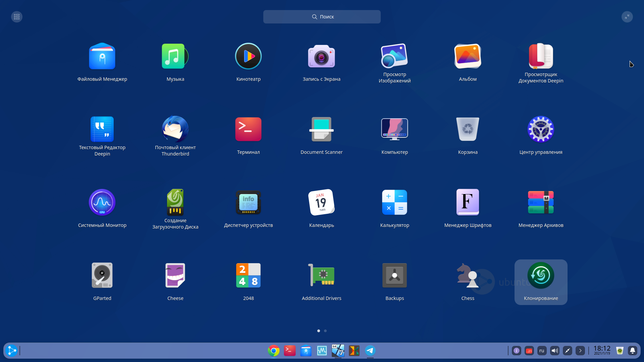Launch Font Manager (Менеджер Шрифтов)

click(x=468, y=202)
